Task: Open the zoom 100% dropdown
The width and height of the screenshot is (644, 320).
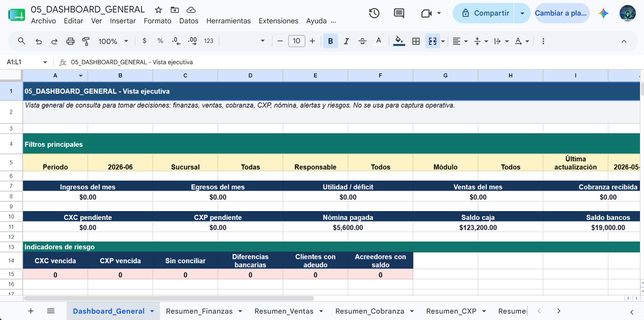Action: 113,41
